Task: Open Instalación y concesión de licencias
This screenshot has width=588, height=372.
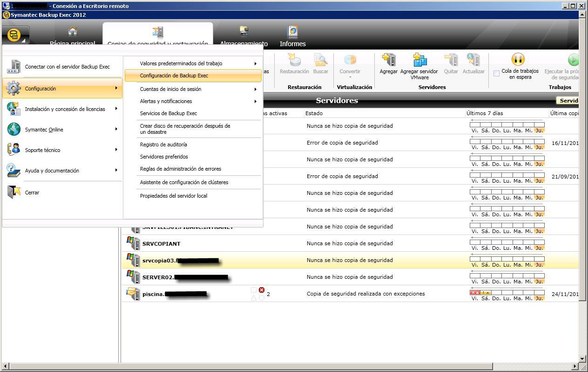Action: click(62, 109)
